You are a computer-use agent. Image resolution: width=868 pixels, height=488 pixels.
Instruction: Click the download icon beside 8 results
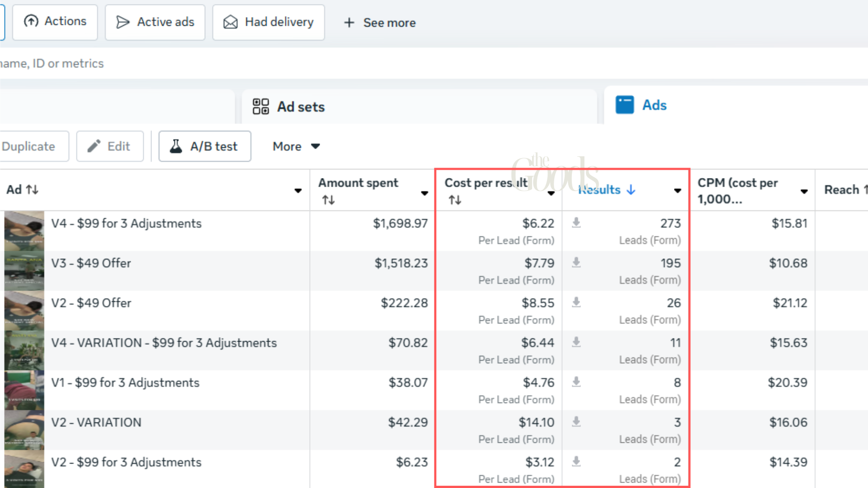tap(576, 382)
